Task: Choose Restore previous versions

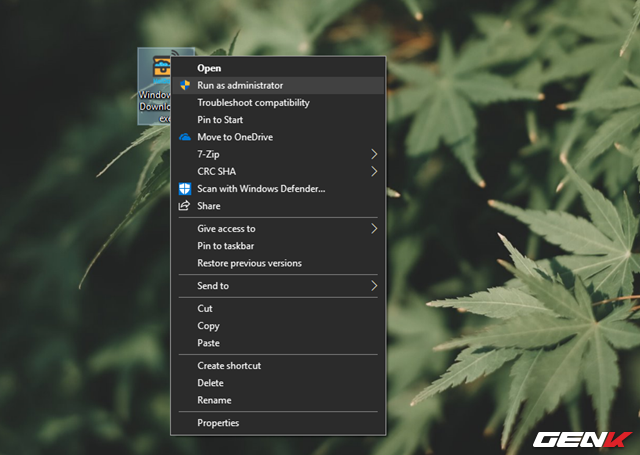Action: pyautogui.click(x=278, y=263)
